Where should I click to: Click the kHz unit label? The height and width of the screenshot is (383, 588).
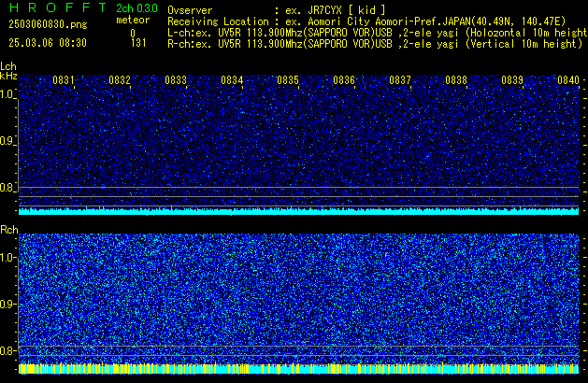[x=8, y=76]
